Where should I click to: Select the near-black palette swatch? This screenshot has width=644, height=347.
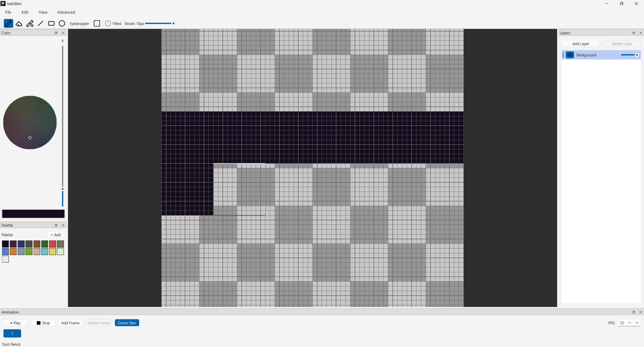point(5,244)
